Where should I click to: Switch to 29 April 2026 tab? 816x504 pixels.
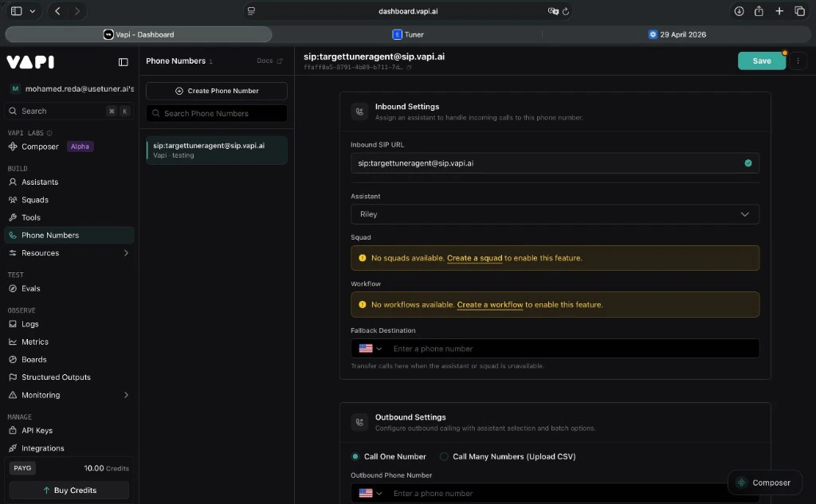click(x=677, y=34)
